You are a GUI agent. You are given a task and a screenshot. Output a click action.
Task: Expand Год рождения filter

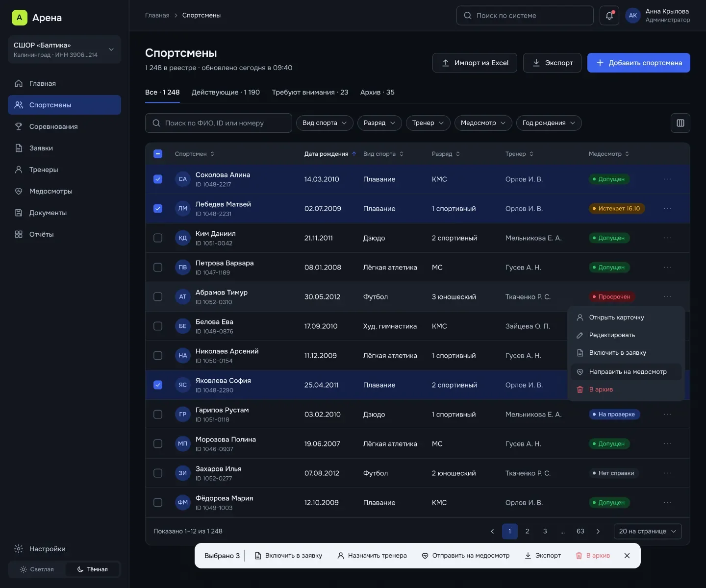click(x=549, y=123)
